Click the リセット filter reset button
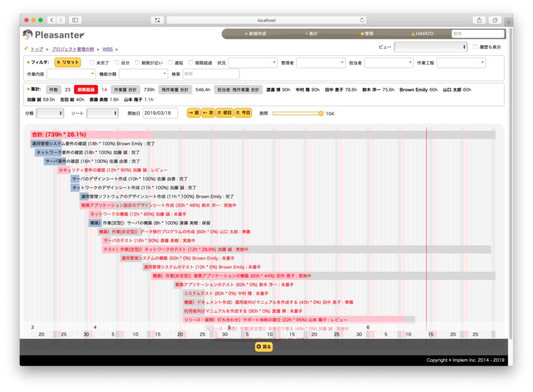The height and width of the screenshot is (392, 533). coord(68,62)
